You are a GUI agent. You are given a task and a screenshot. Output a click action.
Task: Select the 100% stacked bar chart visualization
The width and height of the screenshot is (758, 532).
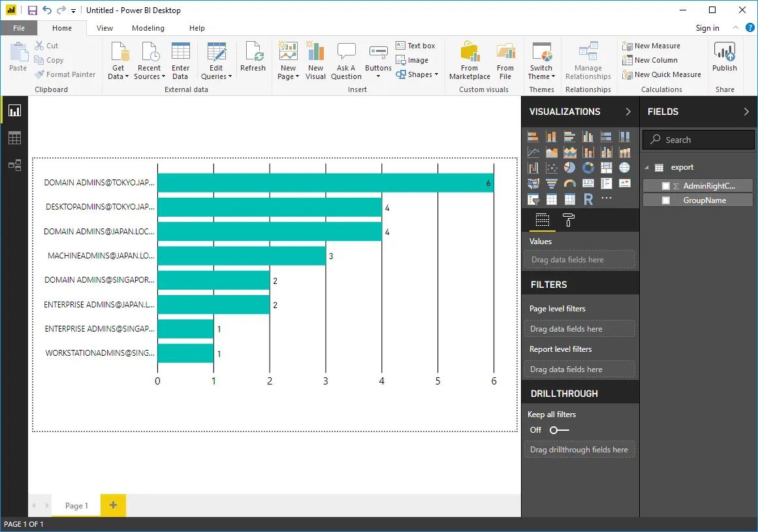607,136
